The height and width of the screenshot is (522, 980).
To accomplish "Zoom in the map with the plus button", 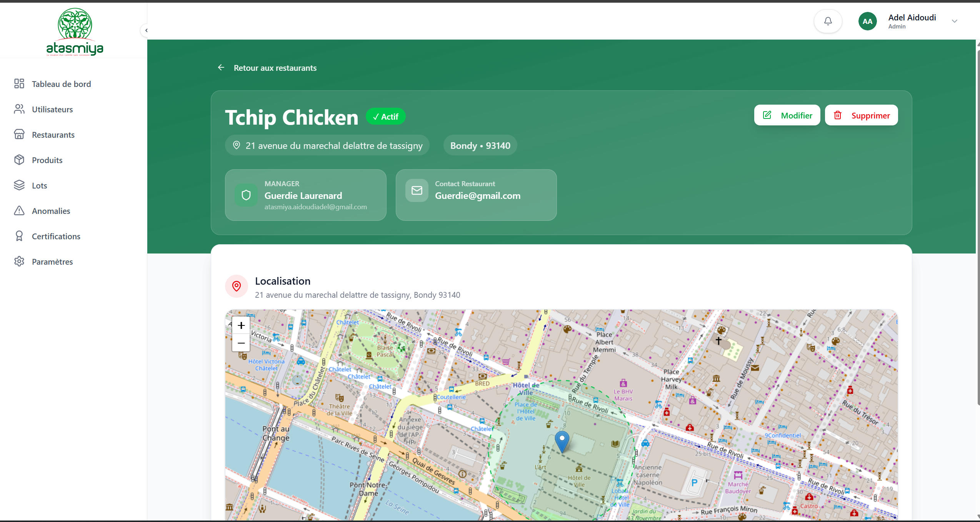I will (x=241, y=325).
